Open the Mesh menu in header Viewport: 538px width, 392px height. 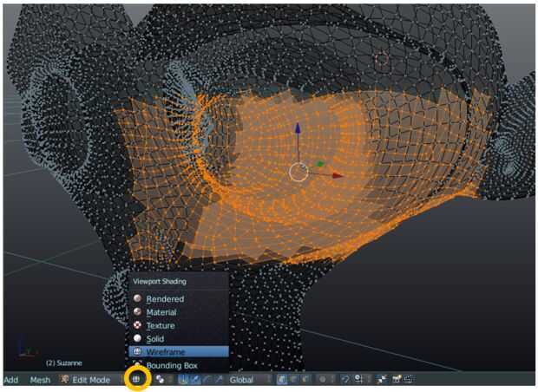pos(40,380)
